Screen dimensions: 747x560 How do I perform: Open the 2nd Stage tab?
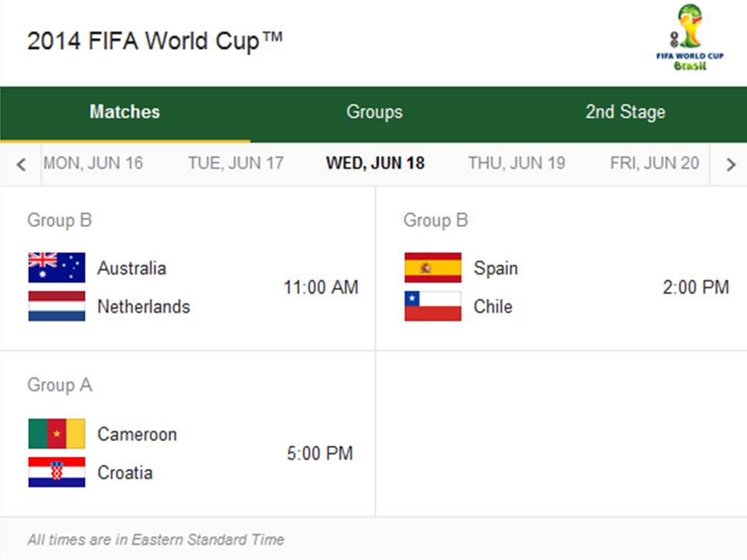(x=625, y=112)
